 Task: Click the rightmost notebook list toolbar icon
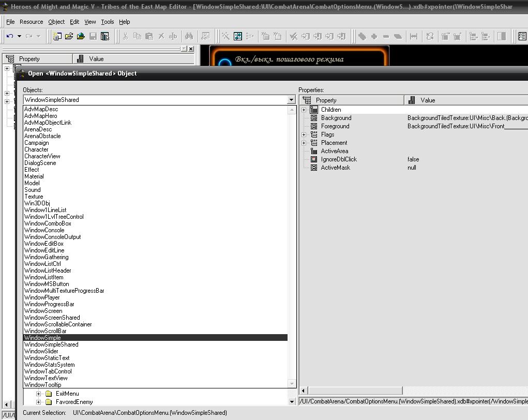coord(522,36)
